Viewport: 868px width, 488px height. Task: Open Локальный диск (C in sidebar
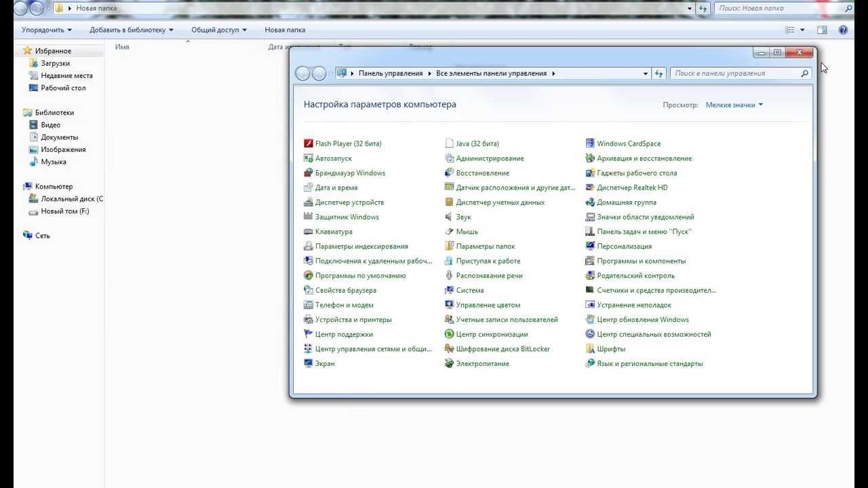(x=72, y=199)
